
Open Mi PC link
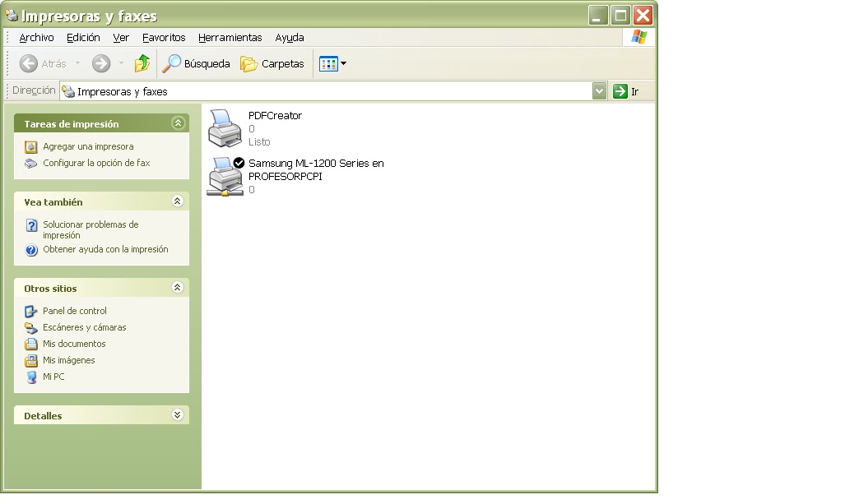tap(53, 377)
